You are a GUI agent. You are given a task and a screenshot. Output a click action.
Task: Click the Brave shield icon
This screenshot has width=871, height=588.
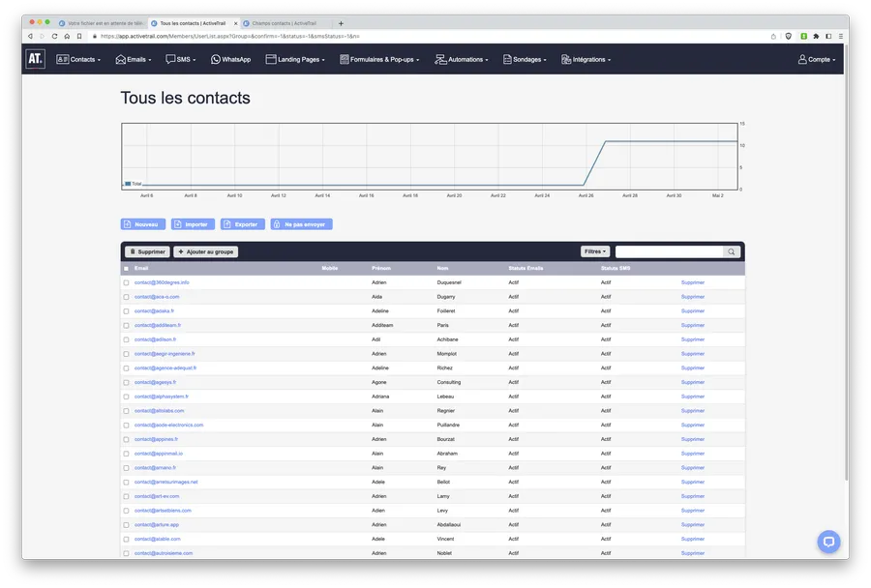point(788,36)
